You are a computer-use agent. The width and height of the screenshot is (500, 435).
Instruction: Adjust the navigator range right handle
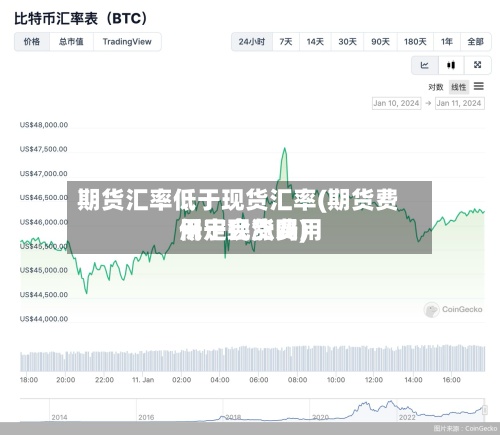[x=485, y=410]
